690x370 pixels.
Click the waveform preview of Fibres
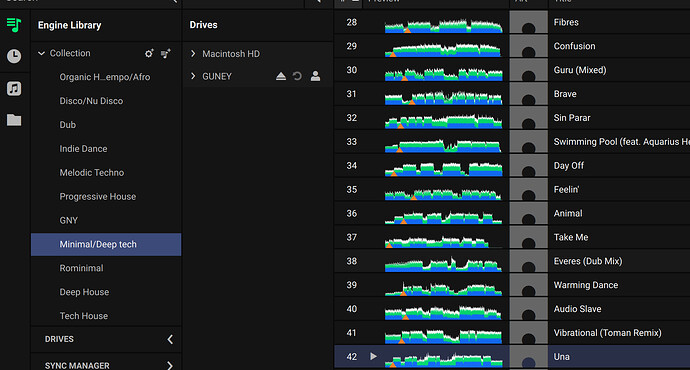pos(444,26)
